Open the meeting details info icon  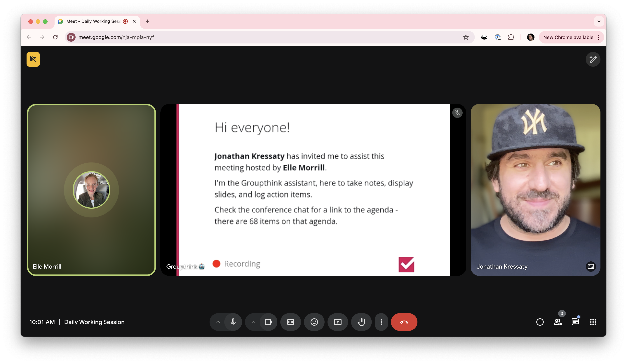540,322
